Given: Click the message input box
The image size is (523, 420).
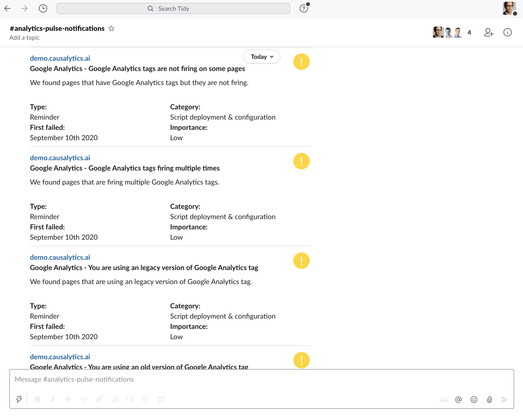Looking at the screenshot, I should tap(261, 379).
